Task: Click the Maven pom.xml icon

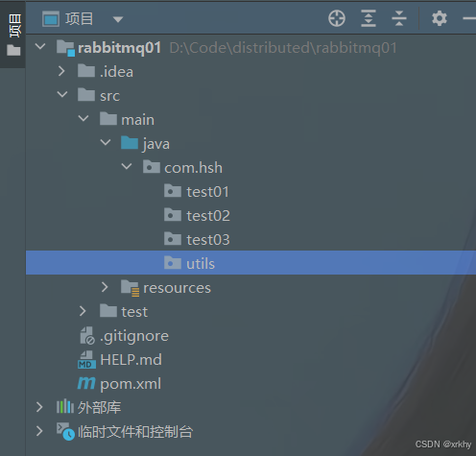Action: (86, 383)
